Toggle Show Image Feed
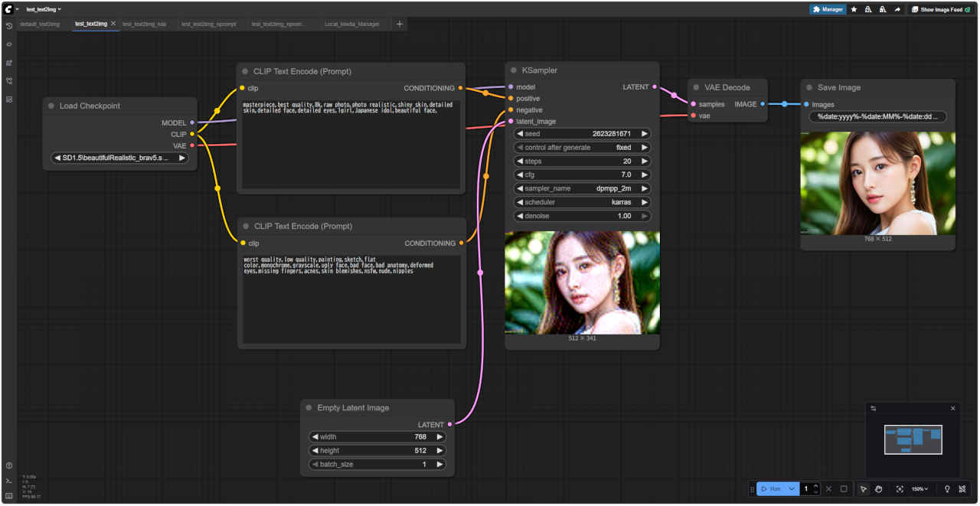 pos(941,10)
